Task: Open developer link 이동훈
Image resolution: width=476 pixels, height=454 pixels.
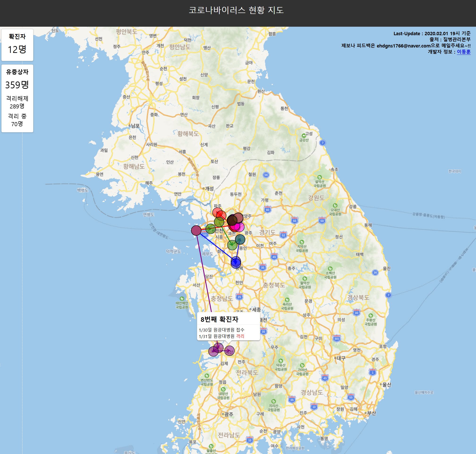Action: 463,51
